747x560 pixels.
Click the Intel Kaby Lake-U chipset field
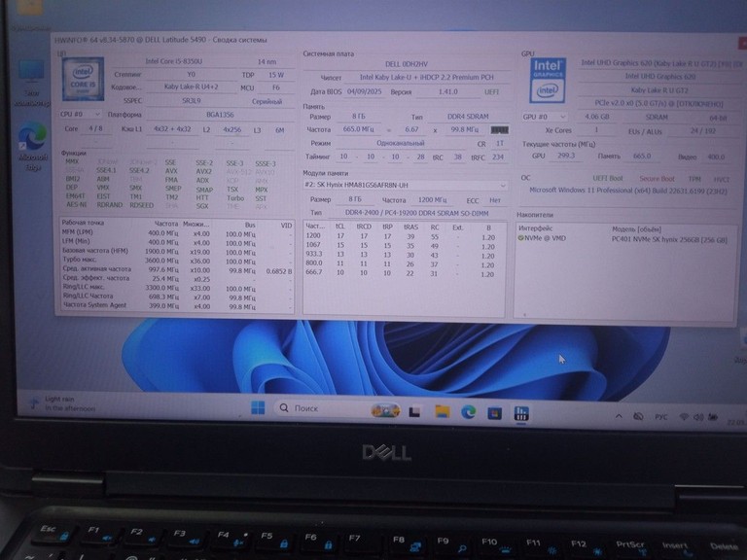426,77
